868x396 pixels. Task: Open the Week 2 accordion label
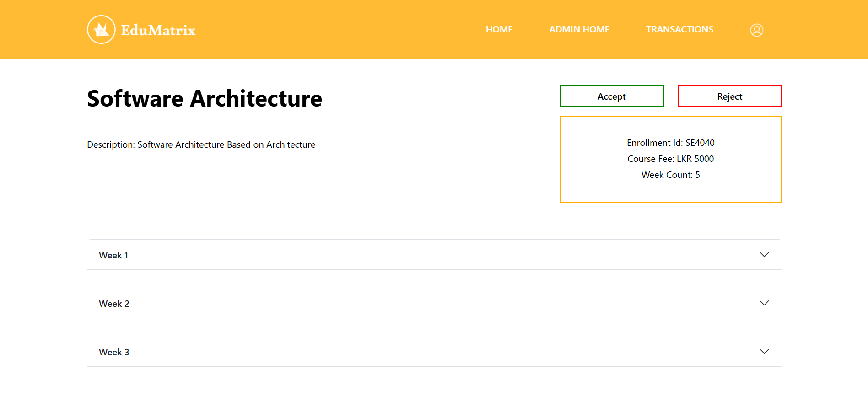click(114, 304)
